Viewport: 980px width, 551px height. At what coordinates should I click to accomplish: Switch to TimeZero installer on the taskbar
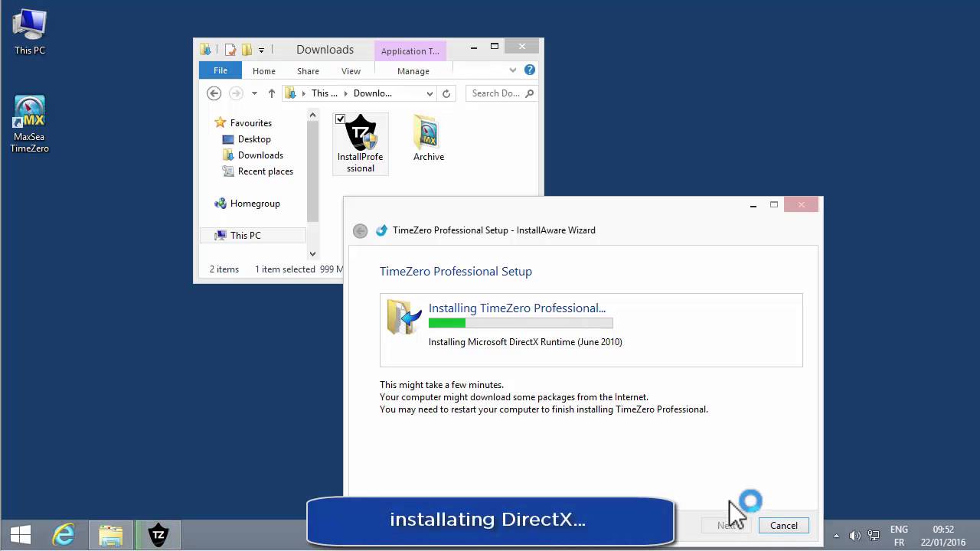tap(158, 534)
